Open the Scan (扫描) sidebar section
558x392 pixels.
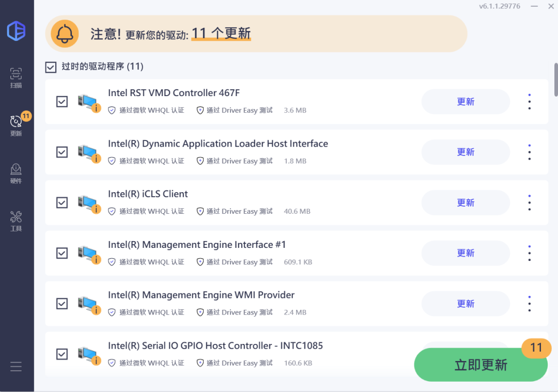click(x=16, y=78)
